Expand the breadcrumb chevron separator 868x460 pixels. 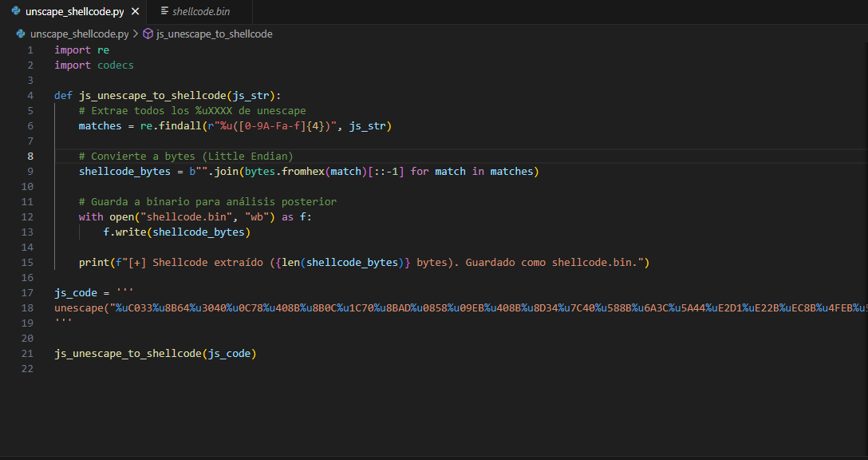point(136,34)
